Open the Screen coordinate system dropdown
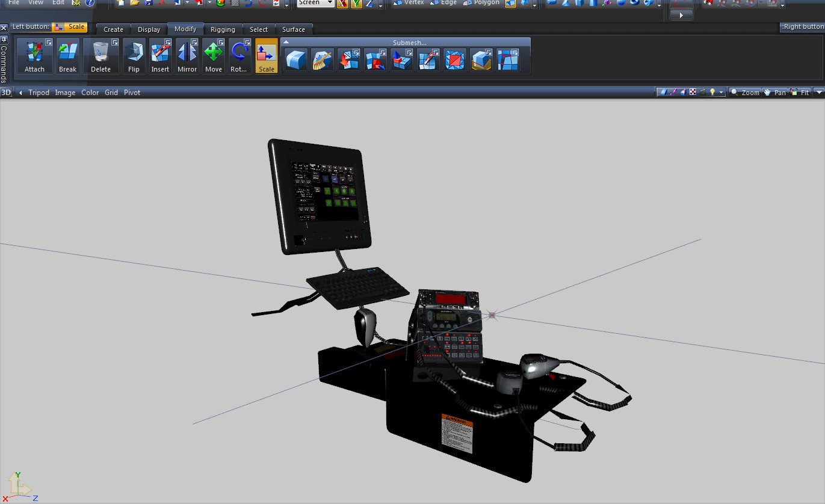Image resolution: width=825 pixels, height=504 pixels. point(316,3)
